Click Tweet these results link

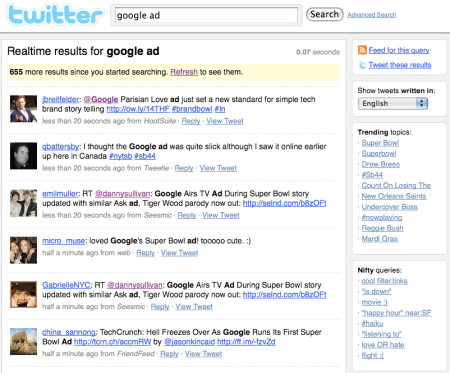[400, 65]
